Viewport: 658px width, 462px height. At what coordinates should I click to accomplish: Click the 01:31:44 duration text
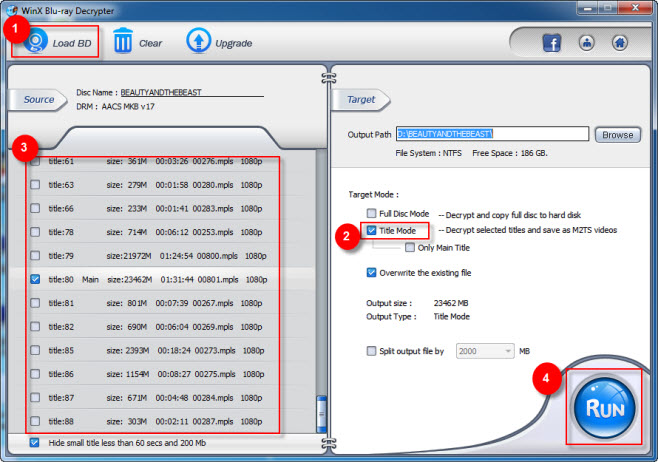(177, 279)
